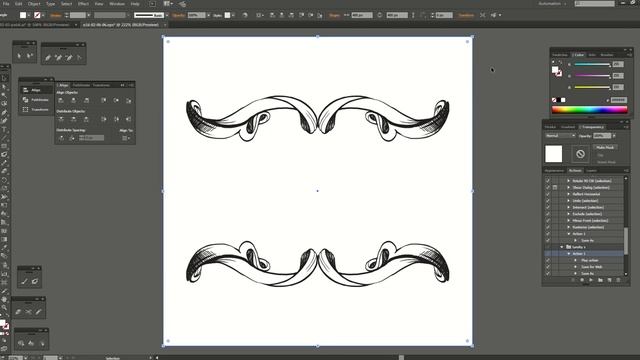Screen dimensions: 640x360
Task: Toggle checkmark for Reflect Horizontal action
Action: point(548,194)
